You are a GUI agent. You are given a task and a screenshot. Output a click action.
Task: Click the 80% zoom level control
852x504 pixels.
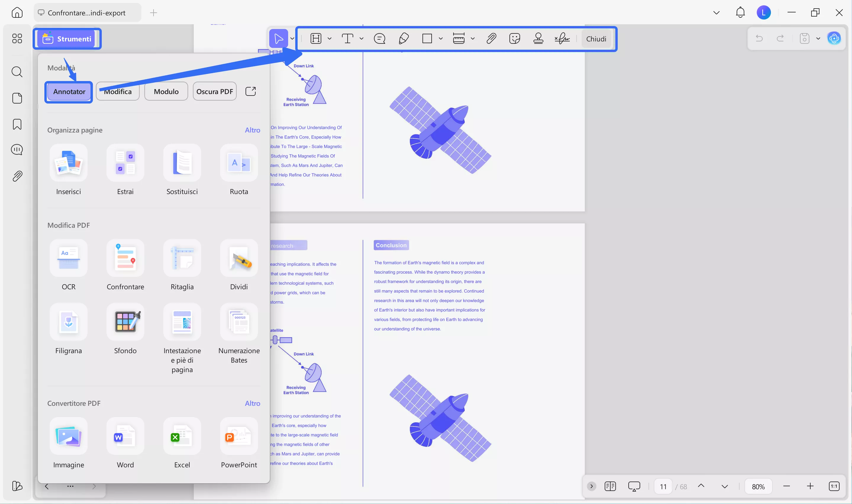pyautogui.click(x=758, y=486)
